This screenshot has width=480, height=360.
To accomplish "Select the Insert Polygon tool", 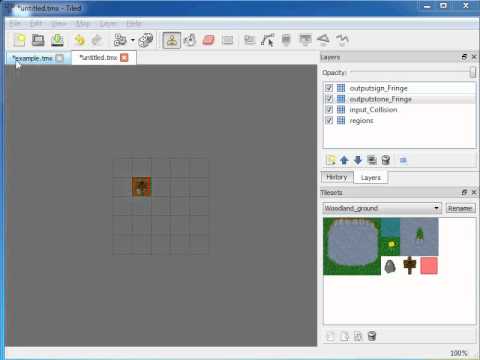I will (x=323, y=40).
